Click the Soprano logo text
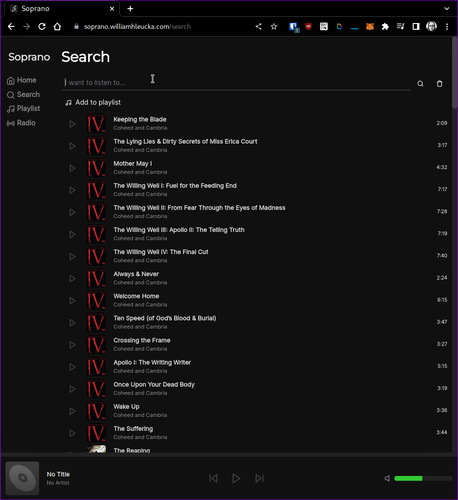 click(29, 57)
